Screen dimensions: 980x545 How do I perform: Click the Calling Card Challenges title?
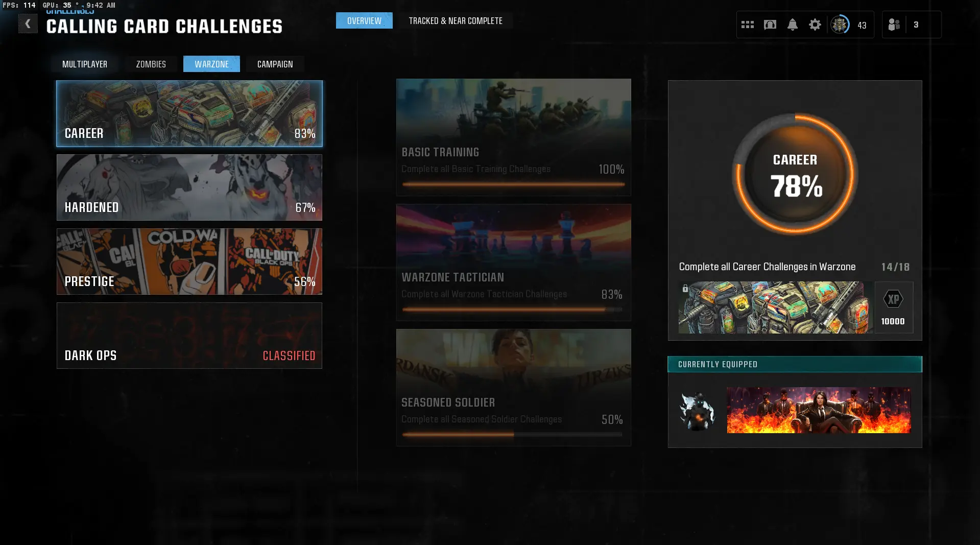[x=164, y=27]
